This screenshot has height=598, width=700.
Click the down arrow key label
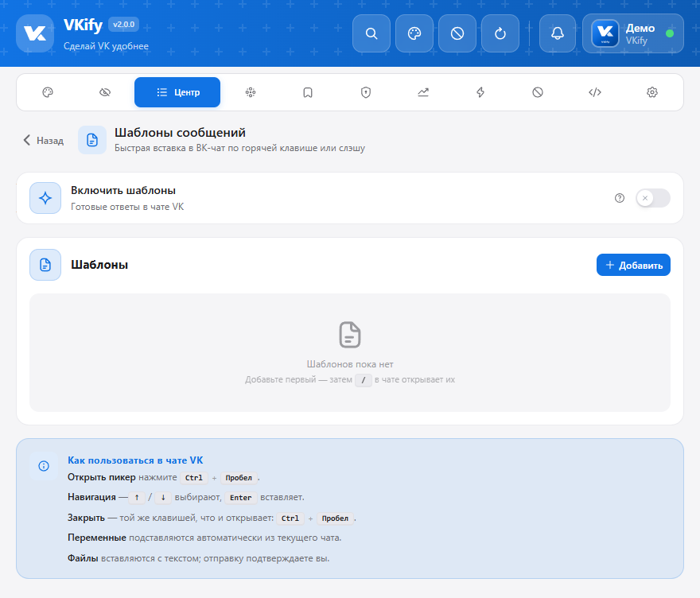coord(163,498)
